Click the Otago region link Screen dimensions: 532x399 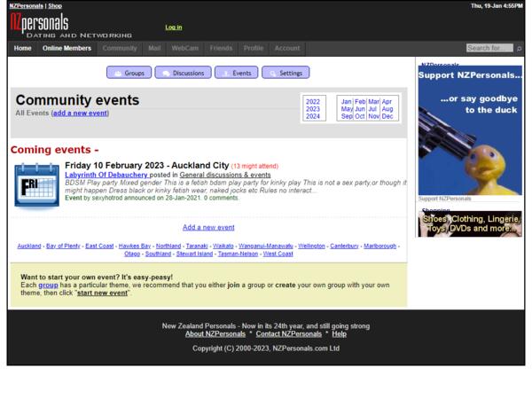(x=132, y=254)
